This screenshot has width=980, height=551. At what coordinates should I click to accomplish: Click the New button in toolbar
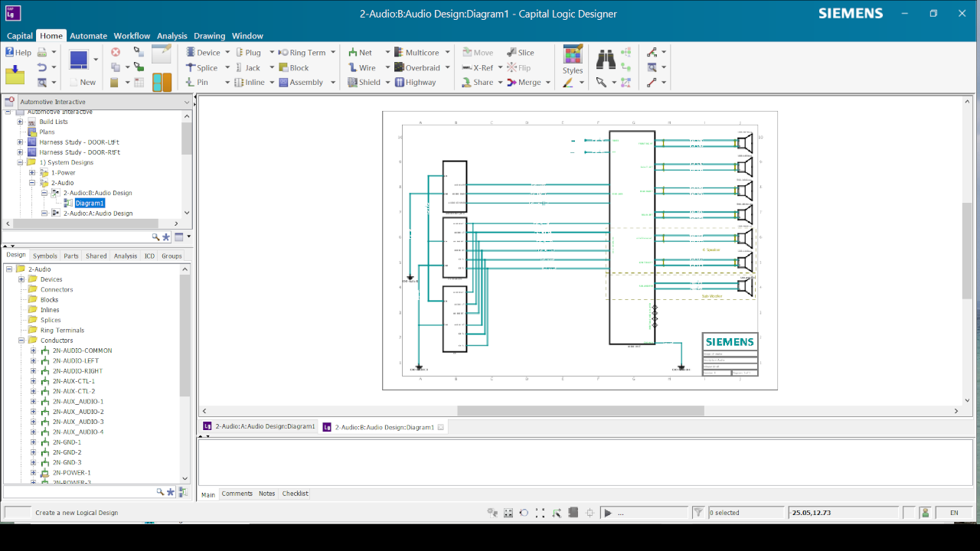[x=83, y=82]
